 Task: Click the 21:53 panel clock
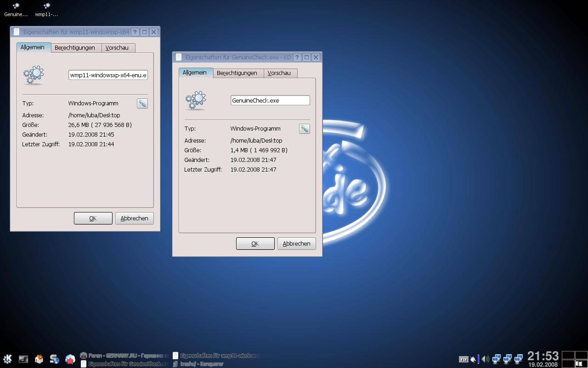tap(543, 356)
